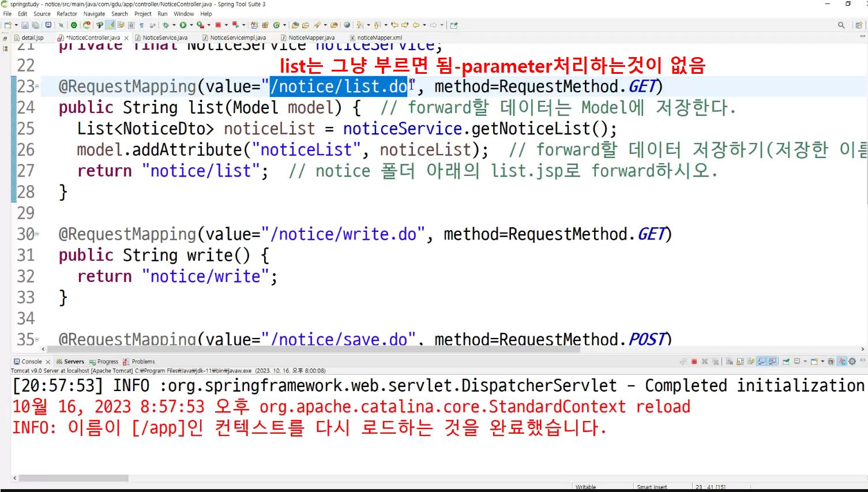Click the Debug bug icon

(166, 25)
